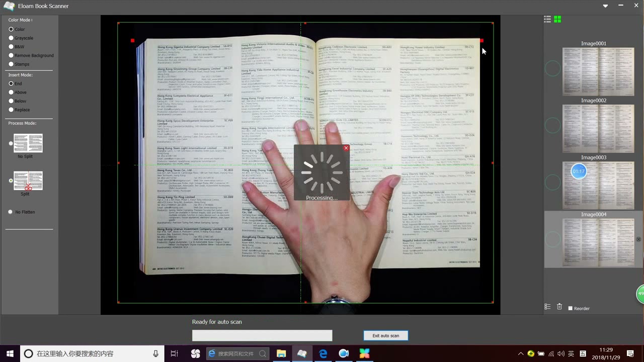
Task: Set insert mode to Above
Action: tap(11, 93)
